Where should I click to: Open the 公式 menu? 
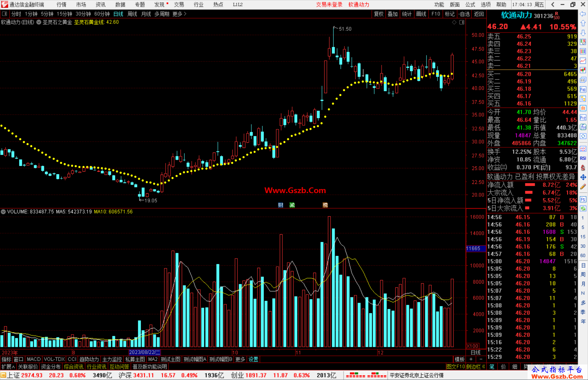tap(470, 5)
